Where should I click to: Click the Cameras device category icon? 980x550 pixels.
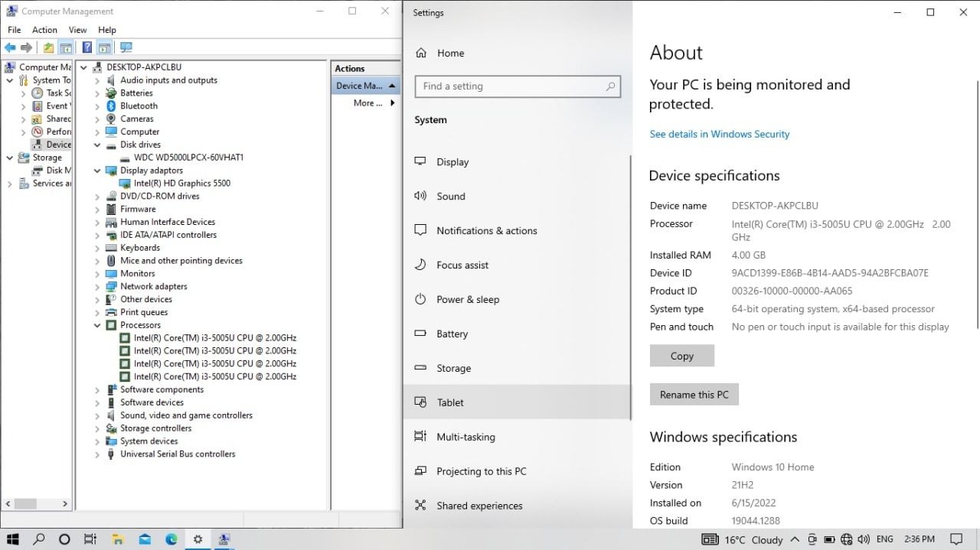[x=111, y=119]
